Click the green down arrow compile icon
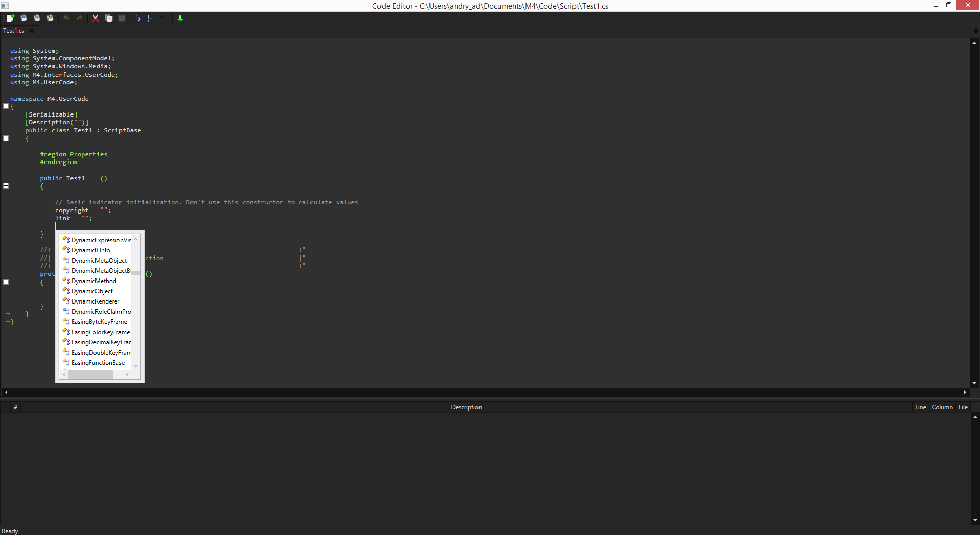980x535 pixels. [x=180, y=18]
